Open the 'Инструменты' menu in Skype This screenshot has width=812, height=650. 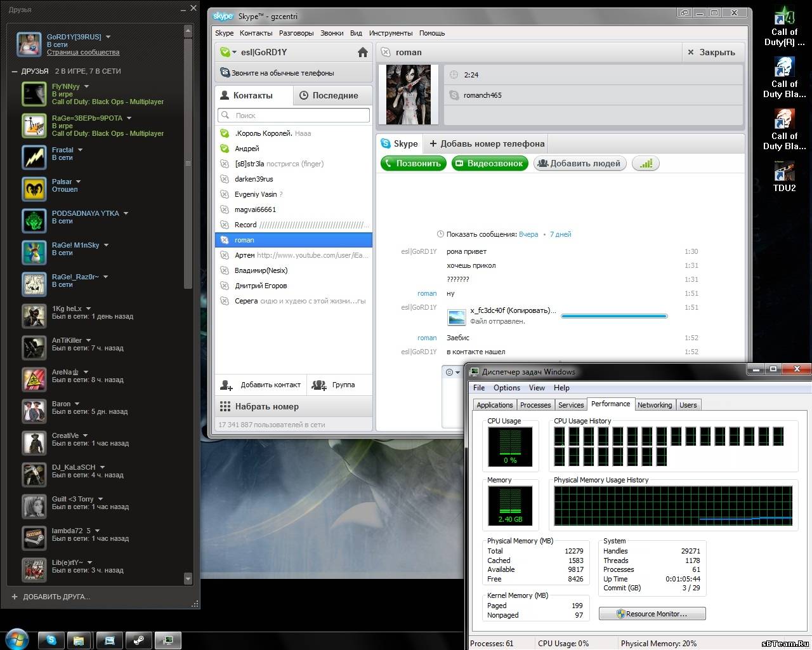(391, 33)
